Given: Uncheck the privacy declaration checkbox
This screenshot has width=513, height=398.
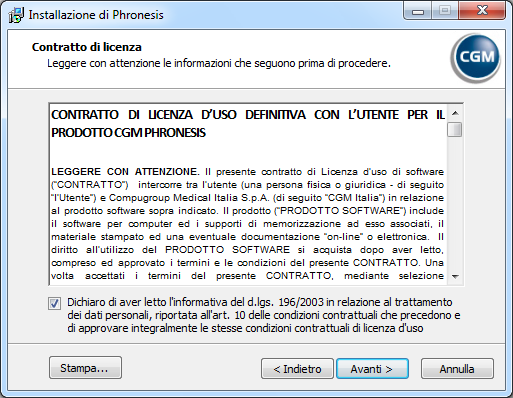Looking at the screenshot, I should pyautogui.click(x=54, y=303).
